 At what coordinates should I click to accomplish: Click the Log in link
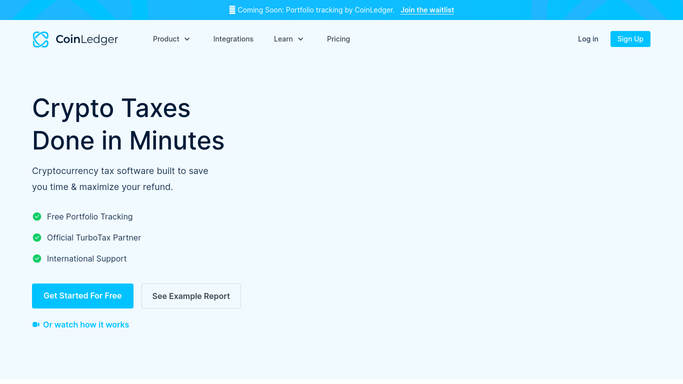588,39
